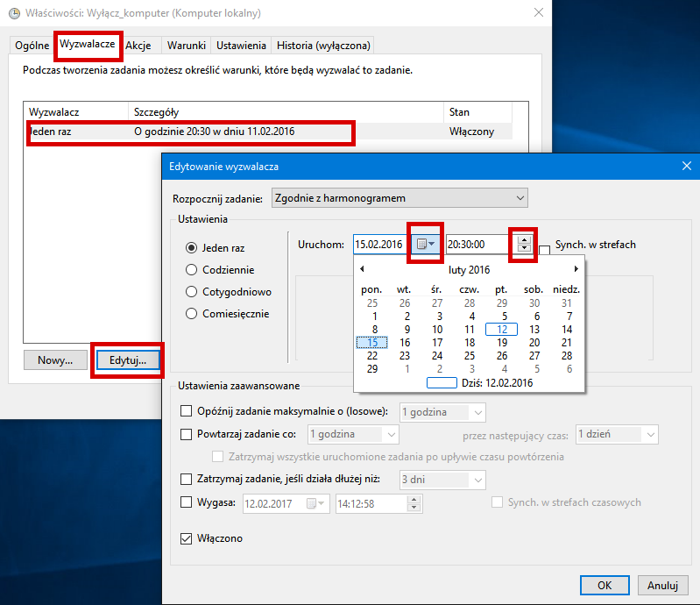Click the time spinner arrows

click(524, 245)
